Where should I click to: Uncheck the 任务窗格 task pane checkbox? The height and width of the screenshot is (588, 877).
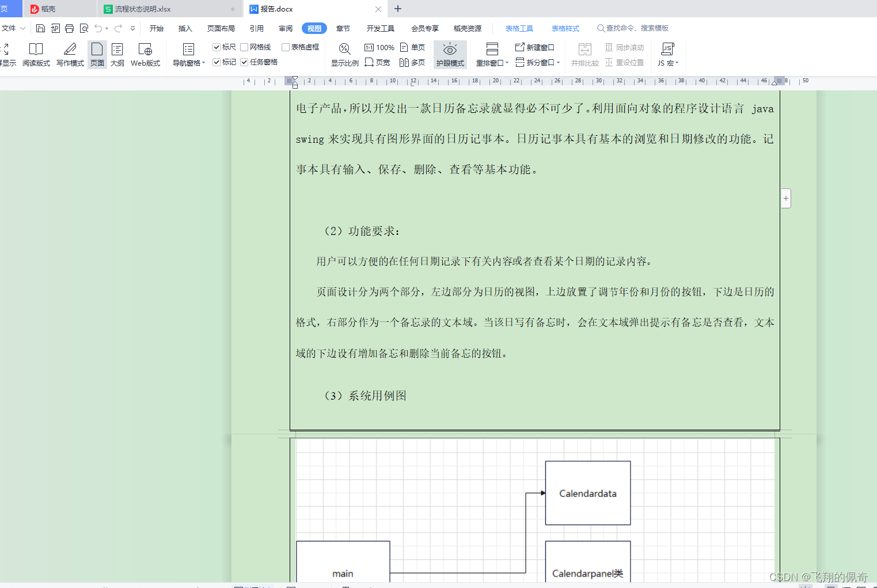(244, 62)
